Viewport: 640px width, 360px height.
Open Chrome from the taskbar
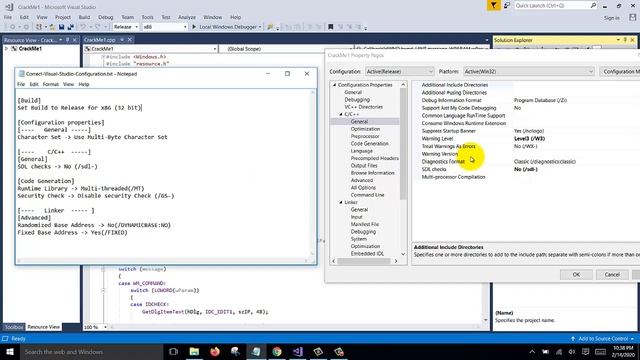pos(277,351)
